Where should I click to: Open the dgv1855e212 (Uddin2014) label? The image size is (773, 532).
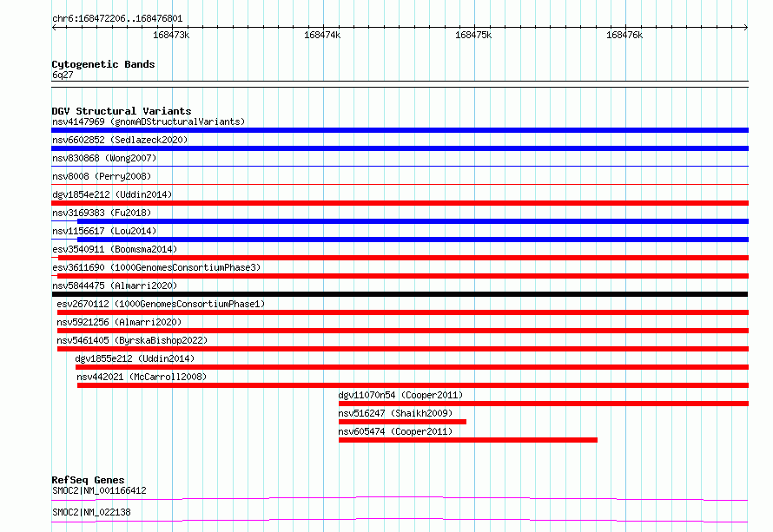[x=135, y=358]
